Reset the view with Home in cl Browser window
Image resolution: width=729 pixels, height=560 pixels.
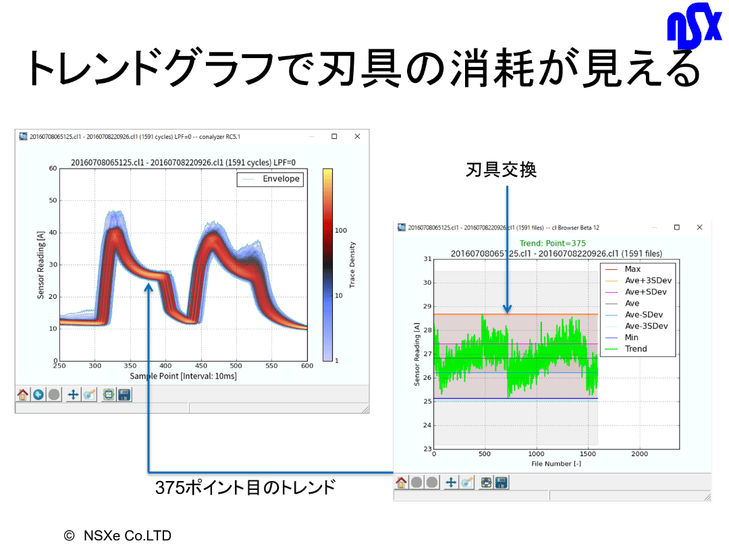(401, 482)
